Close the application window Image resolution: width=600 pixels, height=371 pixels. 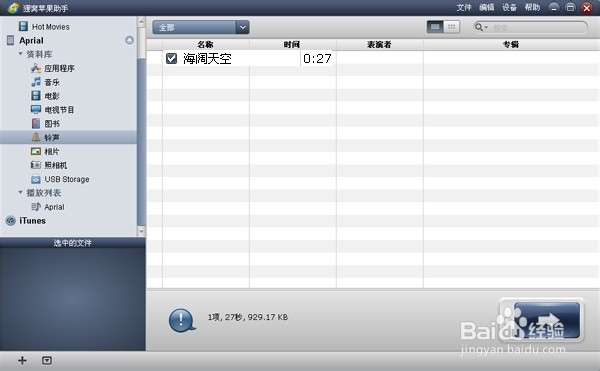[x=587, y=8]
